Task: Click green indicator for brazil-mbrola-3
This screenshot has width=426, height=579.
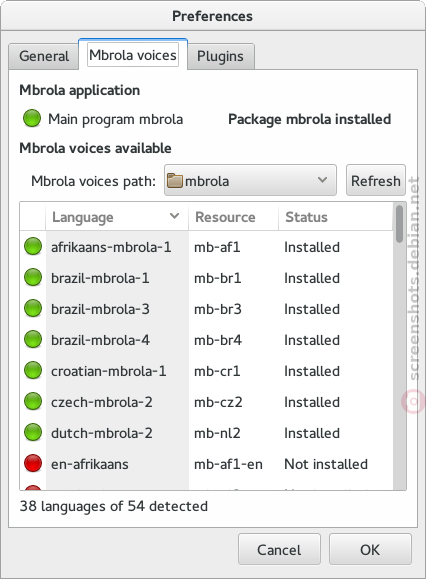Action: [33, 309]
